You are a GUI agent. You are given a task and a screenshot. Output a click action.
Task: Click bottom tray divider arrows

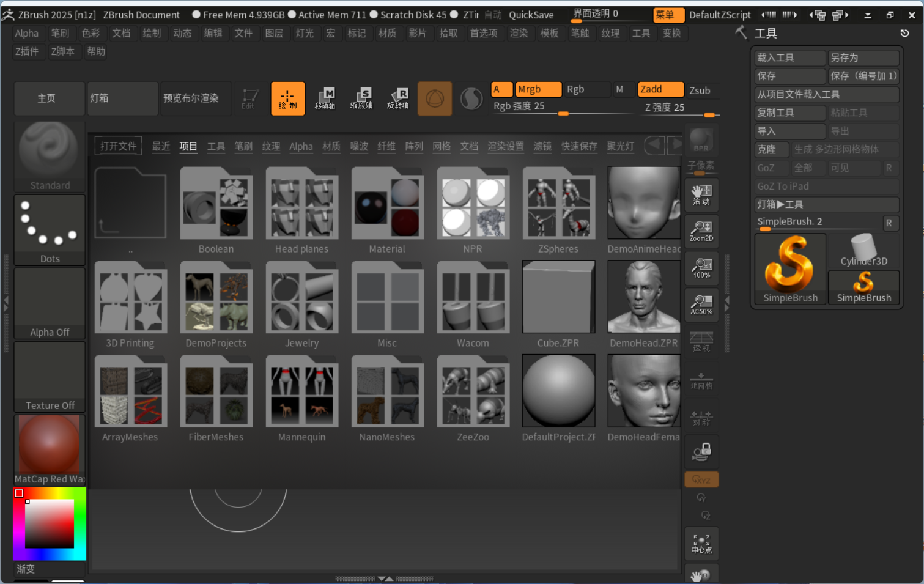point(385,578)
